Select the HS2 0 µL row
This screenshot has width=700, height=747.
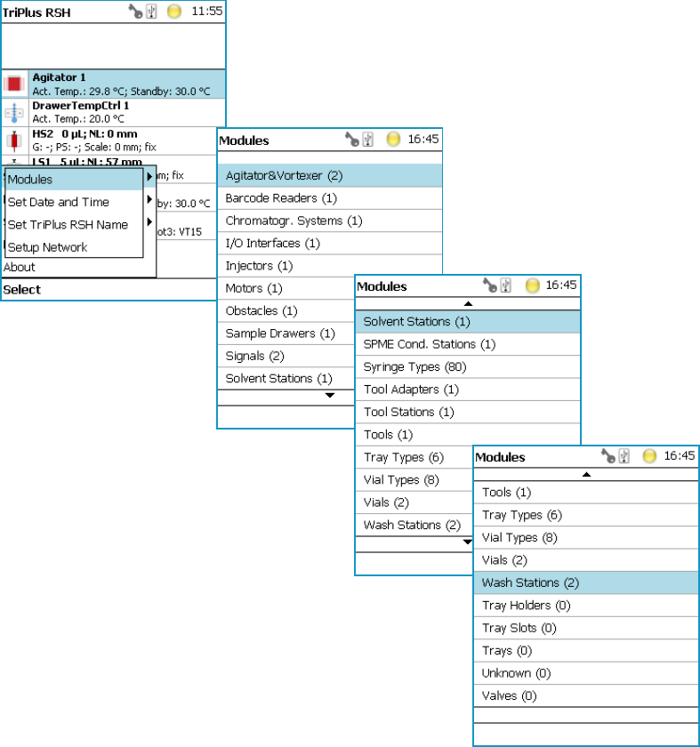point(114,141)
